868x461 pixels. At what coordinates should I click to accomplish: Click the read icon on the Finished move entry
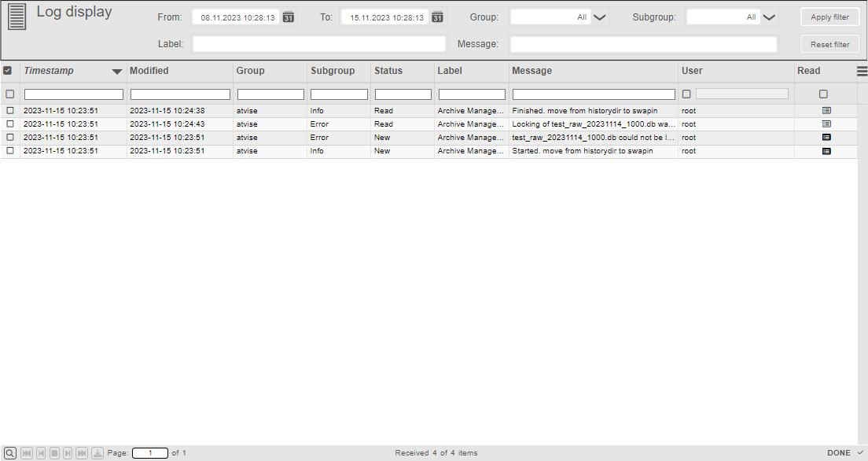826,110
